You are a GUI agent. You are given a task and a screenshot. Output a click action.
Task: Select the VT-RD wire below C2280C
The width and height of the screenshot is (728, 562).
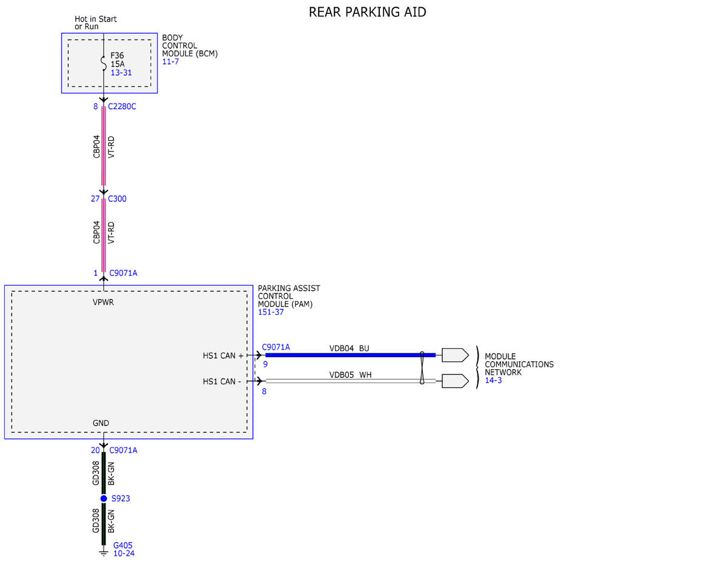pos(104,146)
